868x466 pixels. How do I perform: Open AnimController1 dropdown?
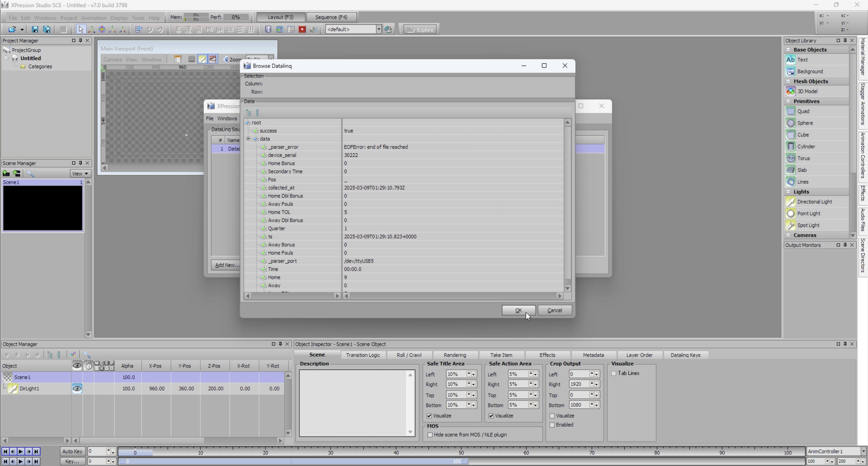point(863,452)
